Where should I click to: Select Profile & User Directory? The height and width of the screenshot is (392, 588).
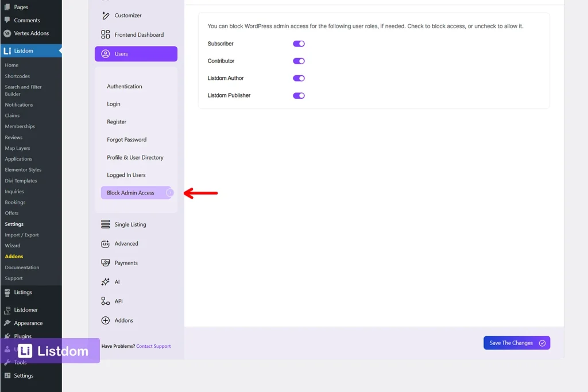[x=135, y=157]
